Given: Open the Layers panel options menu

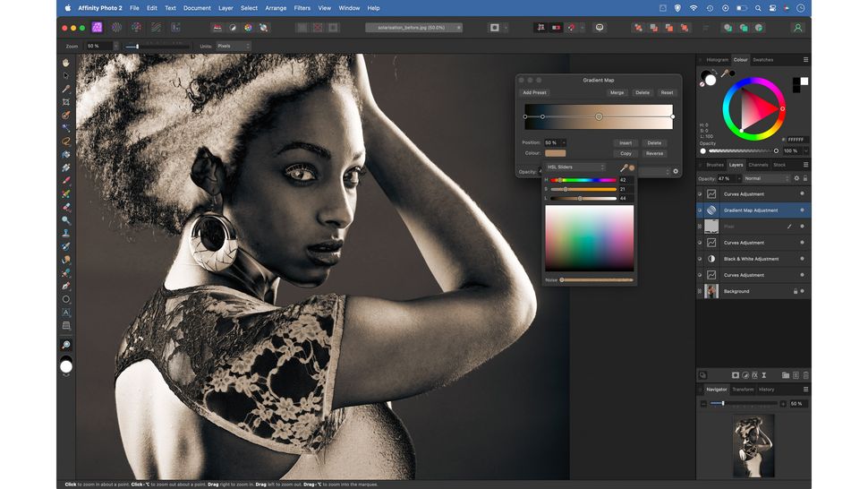Looking at the screenshot, I should coord(805,165).
